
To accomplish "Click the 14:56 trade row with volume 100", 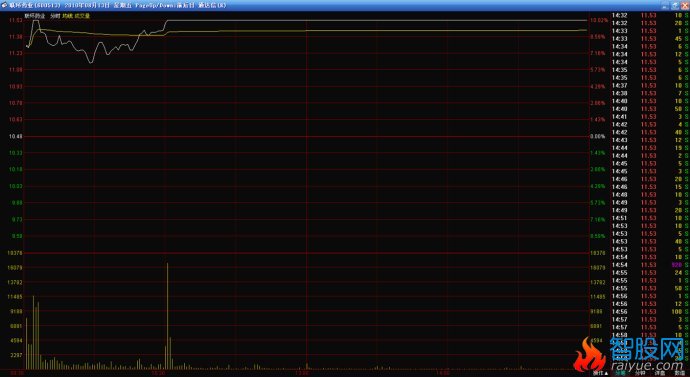I will point(651,311).
